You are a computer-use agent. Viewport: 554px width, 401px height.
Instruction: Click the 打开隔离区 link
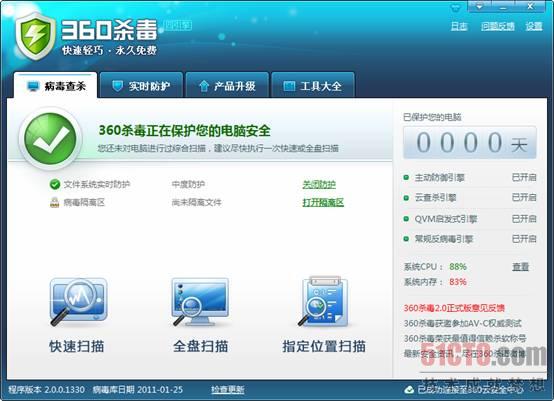coord(323,202)
